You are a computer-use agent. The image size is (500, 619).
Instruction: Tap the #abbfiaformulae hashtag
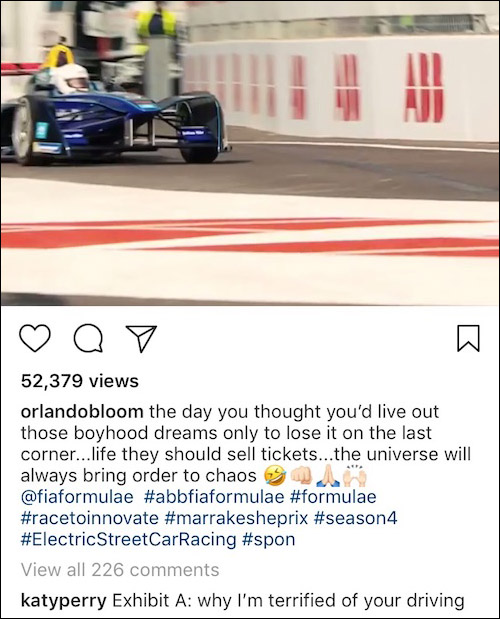pyautogui.click(x=214, y=497)
